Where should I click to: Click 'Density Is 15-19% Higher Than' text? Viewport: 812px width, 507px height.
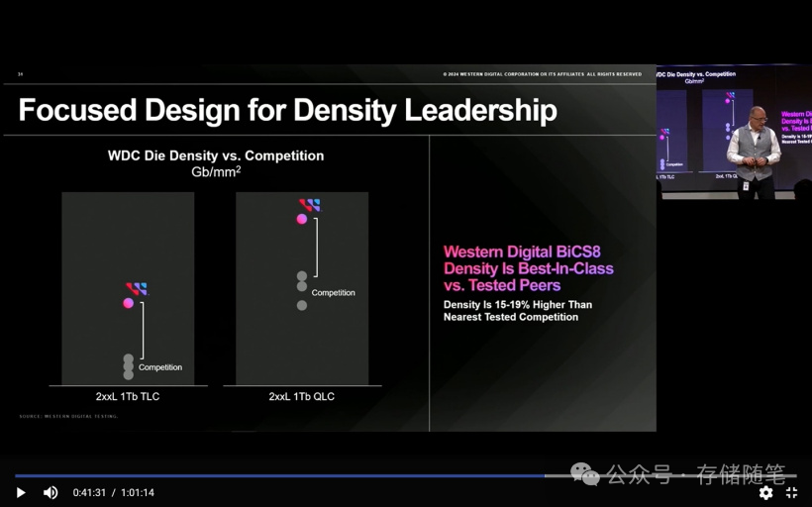(517, 305)
